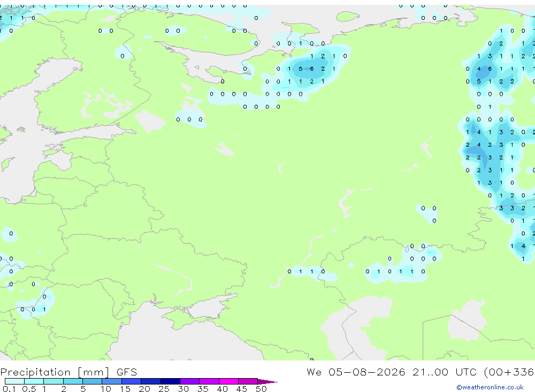The height and width of the screenshot is (392, 535).
Task: Click the 0.1–0.5 mm palest cyan legend swatch
Action: pyautogui.click(x=14, y=381)
